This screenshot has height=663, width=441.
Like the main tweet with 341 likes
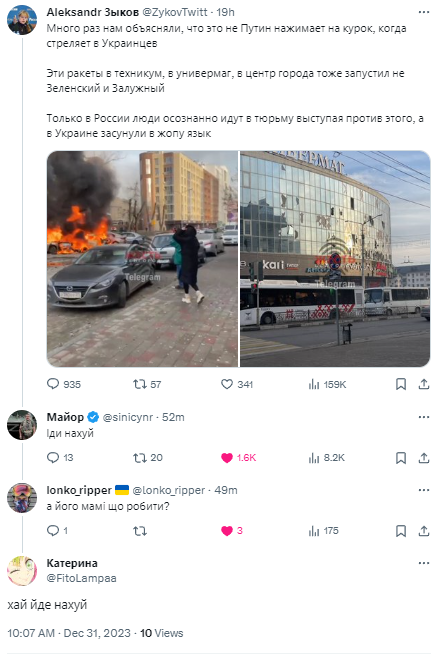237,384
